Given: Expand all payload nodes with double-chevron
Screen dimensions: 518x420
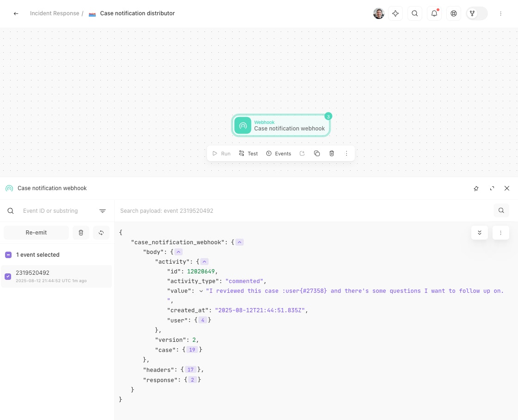Looking at the screenshot, I should tap(479, 233).
